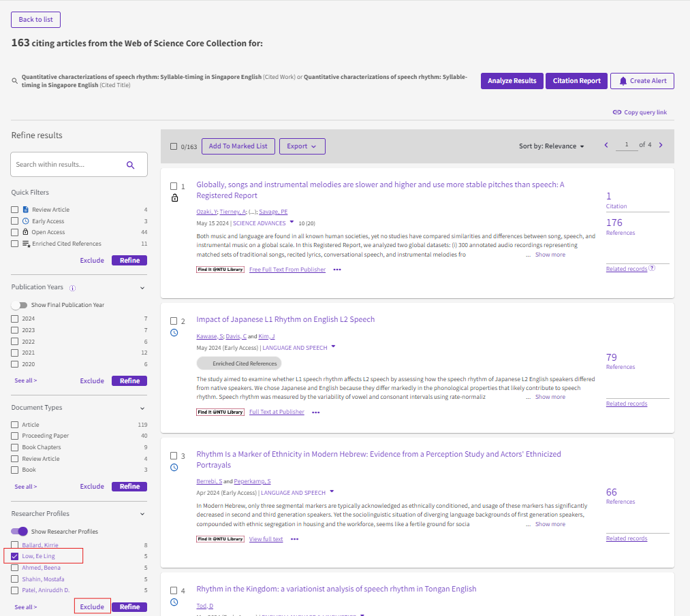Open more options dots for the first article
The image size is (690, 616).
(x=337, y=270)
